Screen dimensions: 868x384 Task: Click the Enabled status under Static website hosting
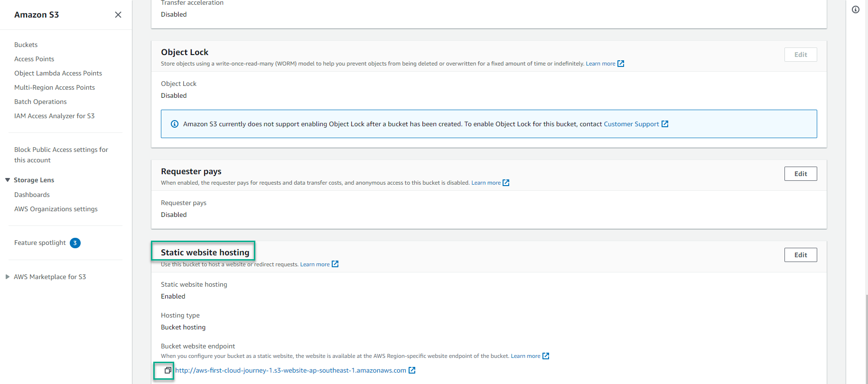[x=173, y=296]
